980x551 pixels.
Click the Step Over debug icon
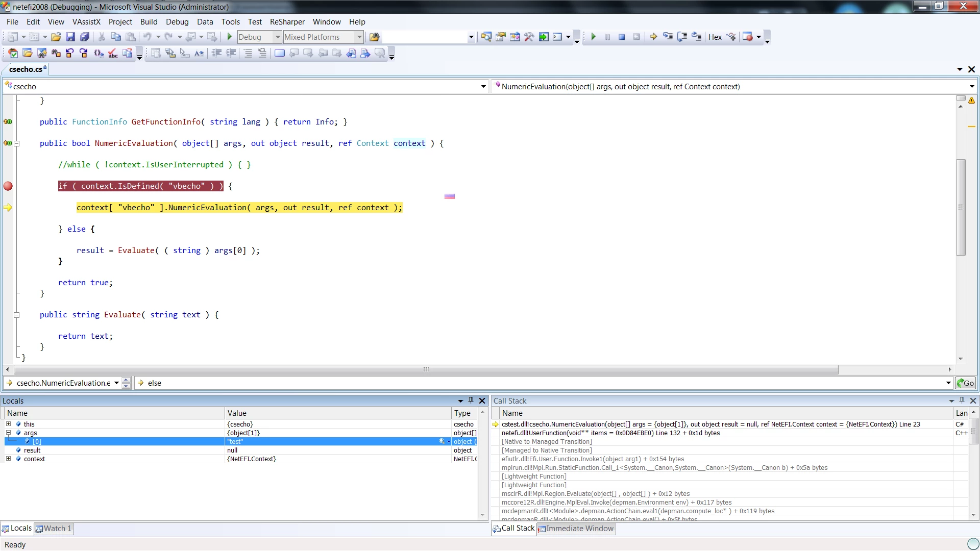682,37
